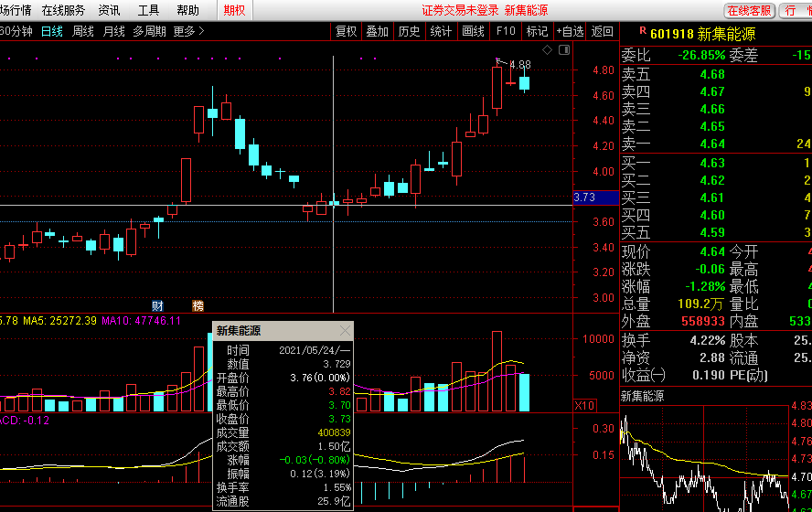Click the popup 最高价 3.82 value
Viewport: 812px width, 512px height.
coord(340,391)
